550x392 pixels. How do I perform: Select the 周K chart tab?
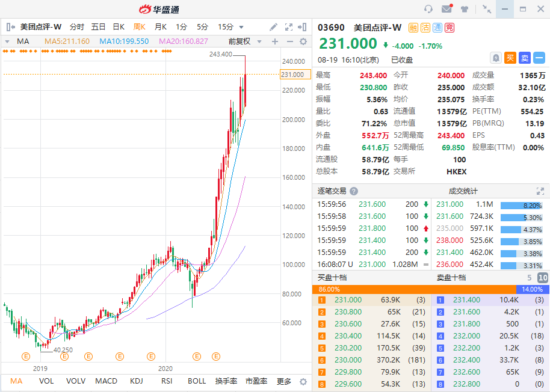[x=139, y=27]
